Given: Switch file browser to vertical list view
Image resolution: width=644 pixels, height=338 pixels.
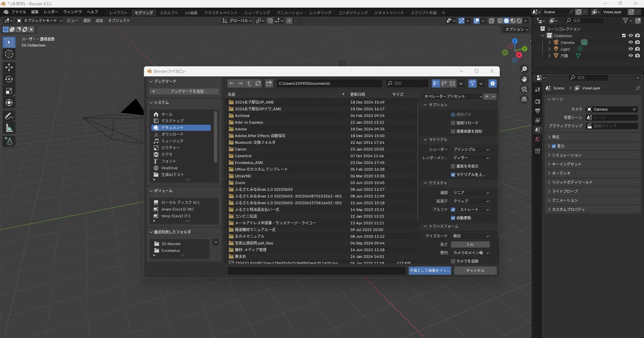Looking at the screenshot, I should [436, 84].
